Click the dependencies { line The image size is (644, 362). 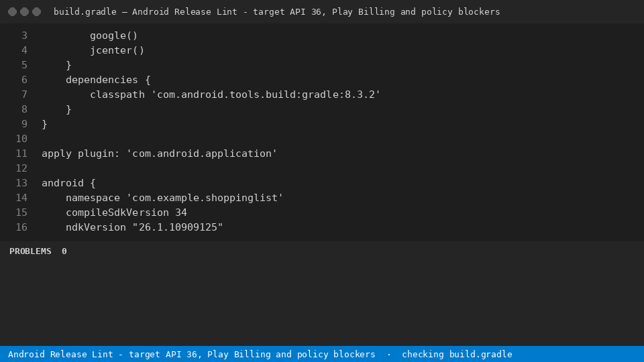coord(108,80)
